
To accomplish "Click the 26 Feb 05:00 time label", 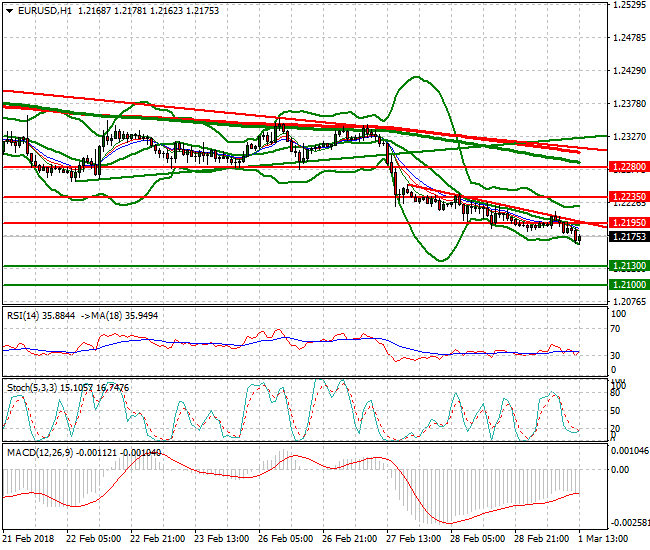I will tap(286, 539).
